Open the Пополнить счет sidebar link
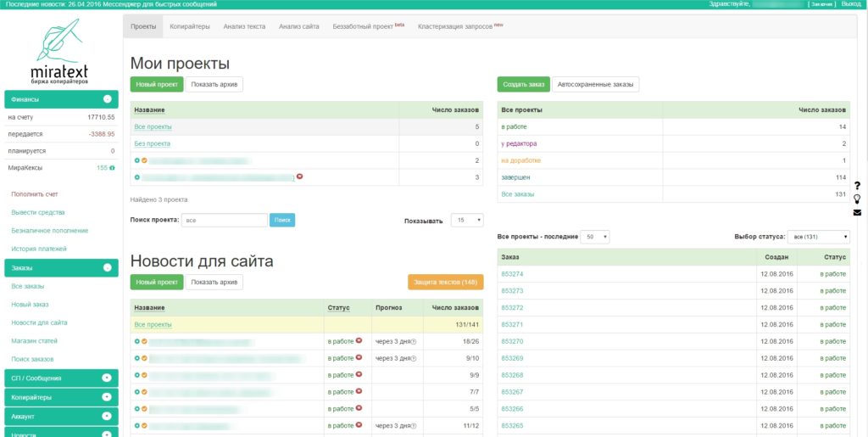This screenshot has width=868, height=437. point(34,194)
